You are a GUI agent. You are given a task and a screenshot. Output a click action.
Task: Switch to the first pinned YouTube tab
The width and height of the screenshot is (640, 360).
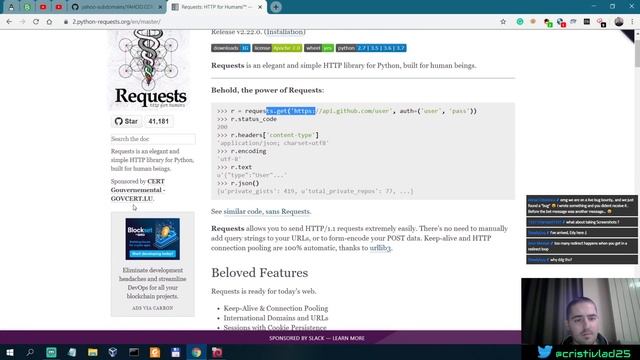(x=43, y=7)
